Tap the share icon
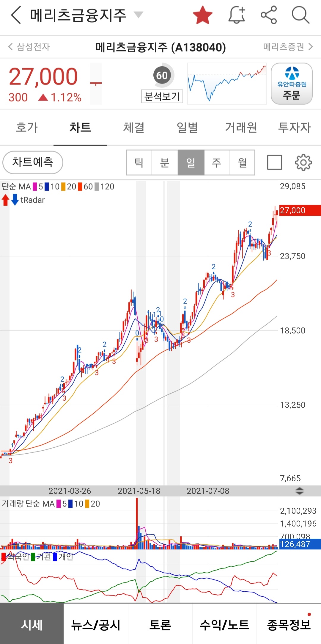This screenshot has height=644, width=321. (269, 15)
